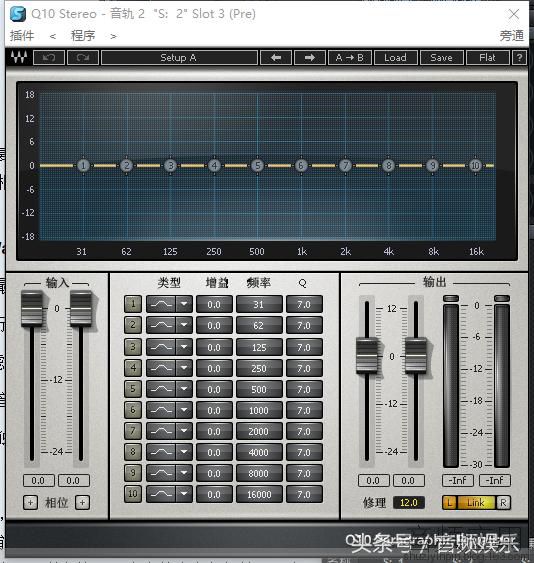Toggle the stereo Link button
Image resolution: width=534 pixels, height=563 pixels.
(x=476, y=503)
